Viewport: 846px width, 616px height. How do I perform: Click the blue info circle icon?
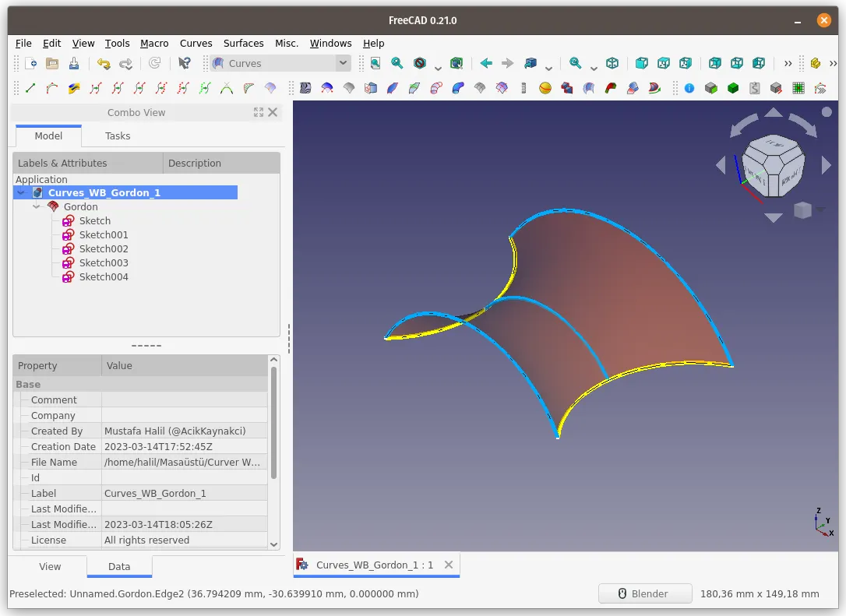coord(689,88)
